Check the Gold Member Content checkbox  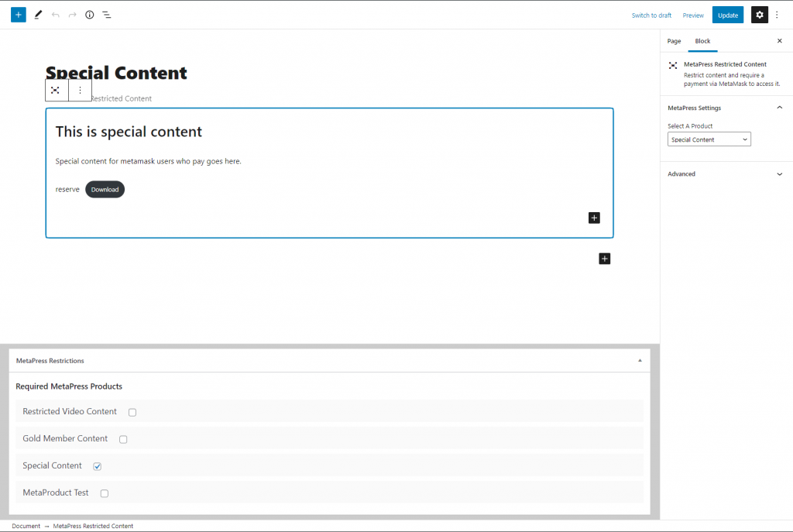point(122,438)
